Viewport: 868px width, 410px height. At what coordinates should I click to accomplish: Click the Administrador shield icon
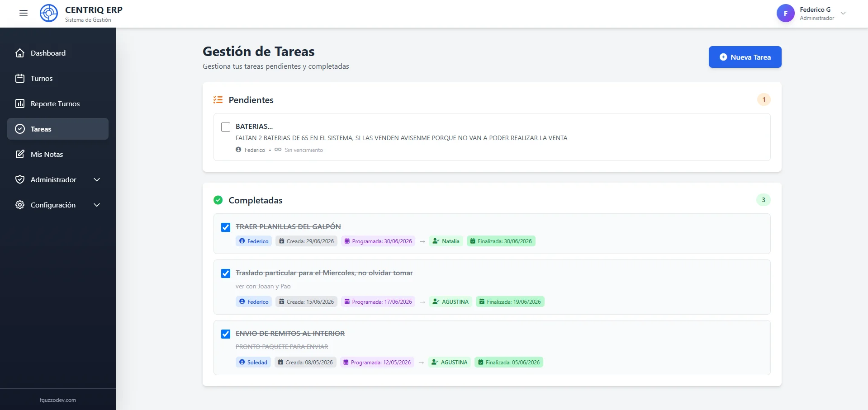tap(20, 179)
